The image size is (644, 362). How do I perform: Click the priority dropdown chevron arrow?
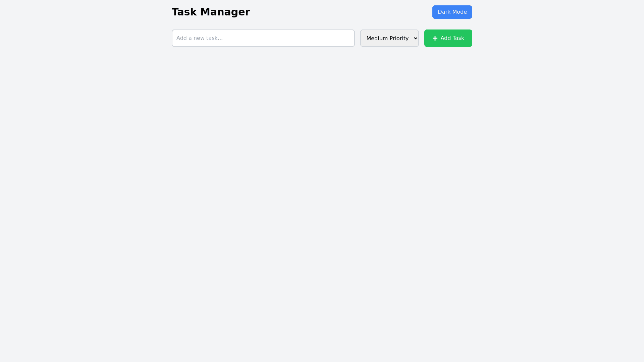[x=416, y=38]
